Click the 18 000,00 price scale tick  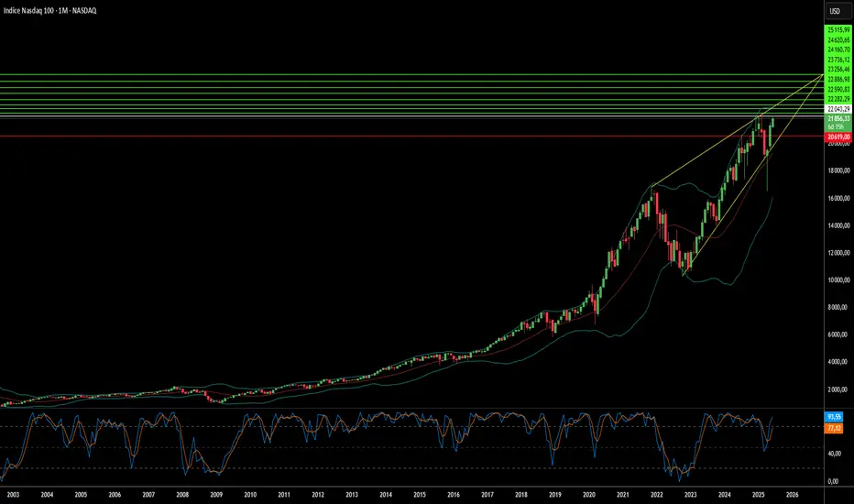838,170
